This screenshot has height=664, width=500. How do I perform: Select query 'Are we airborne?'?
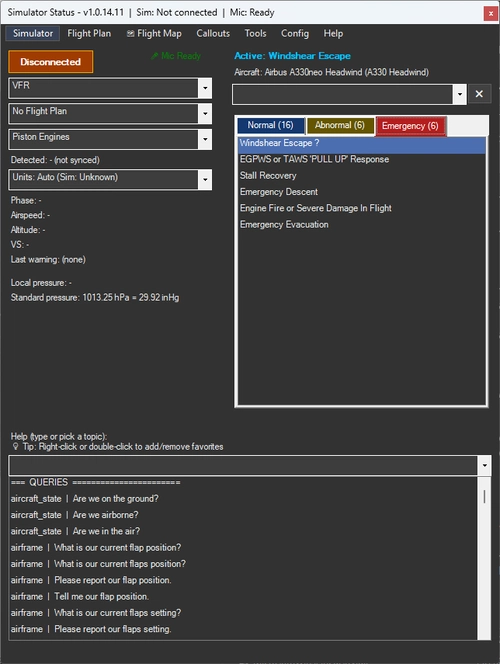pyautogui.click(x=243, y=515)
